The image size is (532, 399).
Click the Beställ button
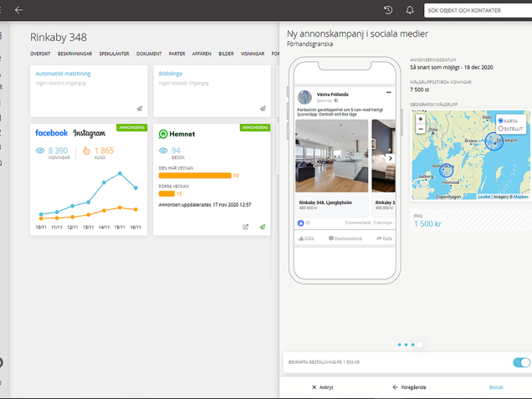(x=496, y=387)
